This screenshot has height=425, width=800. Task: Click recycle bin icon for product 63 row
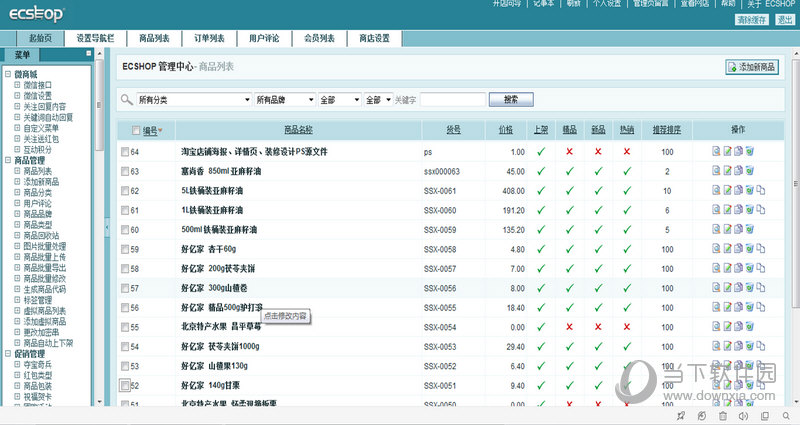click(x=749, y=170)
